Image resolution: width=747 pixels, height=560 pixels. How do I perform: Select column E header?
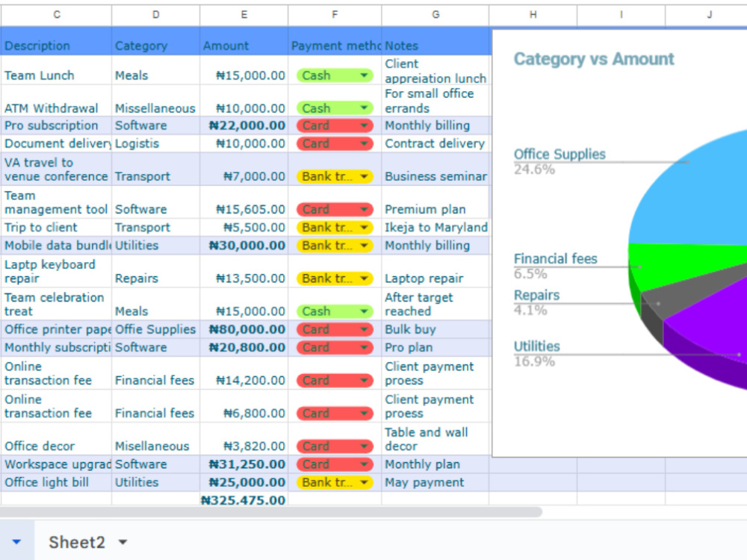pyautogui.click(x=244, y=15)
